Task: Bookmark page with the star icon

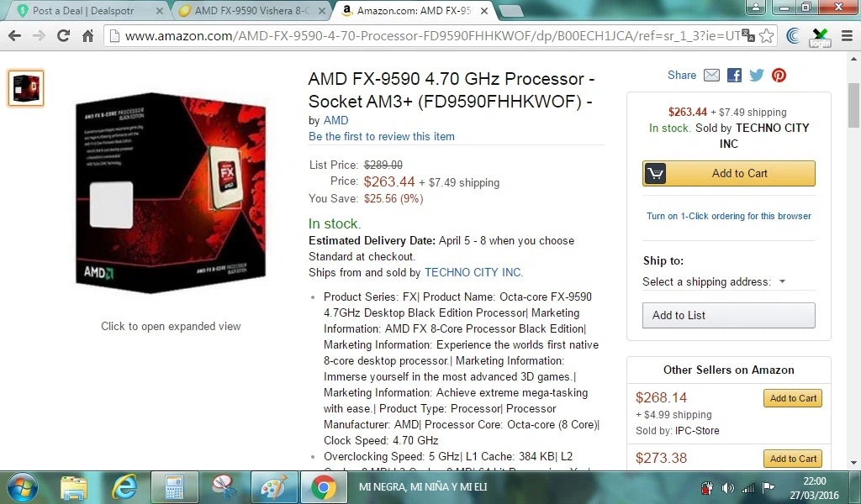Action: pos(767,36)
